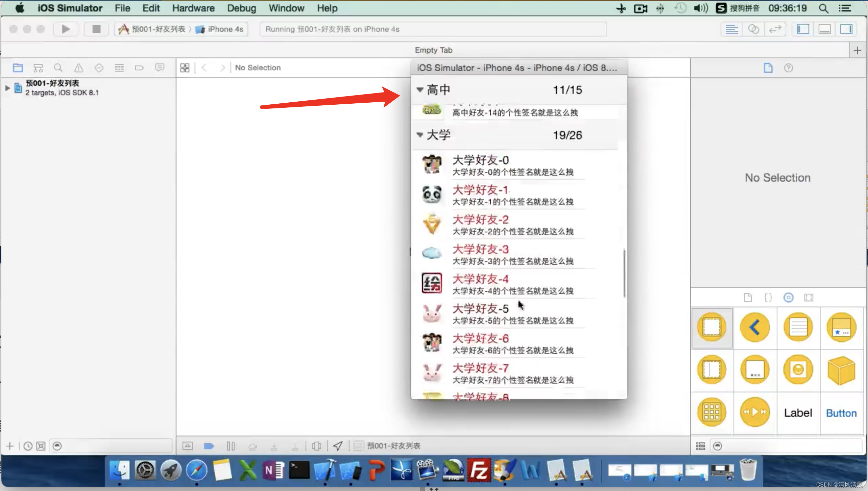The image size is (868, 491).
Task: Click the simulator list scrollbar thumb
Action: point(624,274)
